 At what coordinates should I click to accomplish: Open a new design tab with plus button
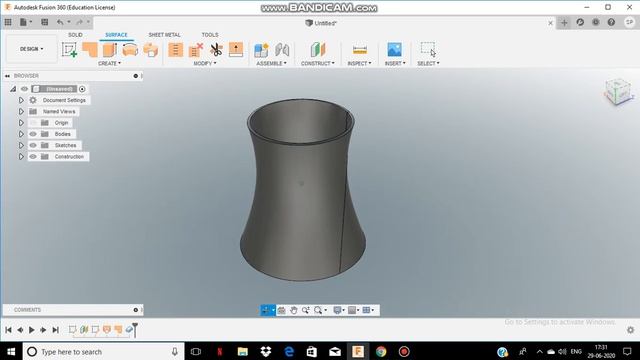[564, 22]
